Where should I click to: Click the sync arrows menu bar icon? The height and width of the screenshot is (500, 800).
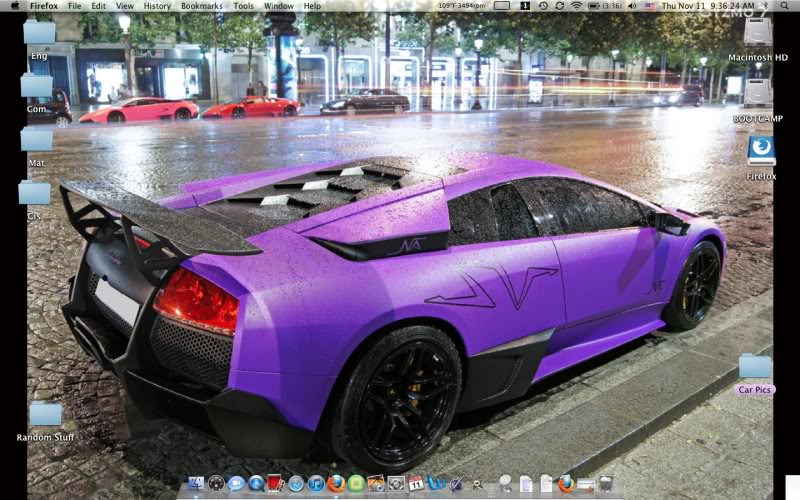pyautogui.click(x=560, y=6)
